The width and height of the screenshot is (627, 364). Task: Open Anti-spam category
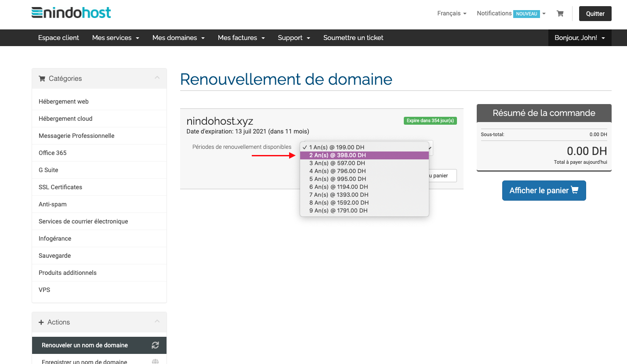coord(99,204)
